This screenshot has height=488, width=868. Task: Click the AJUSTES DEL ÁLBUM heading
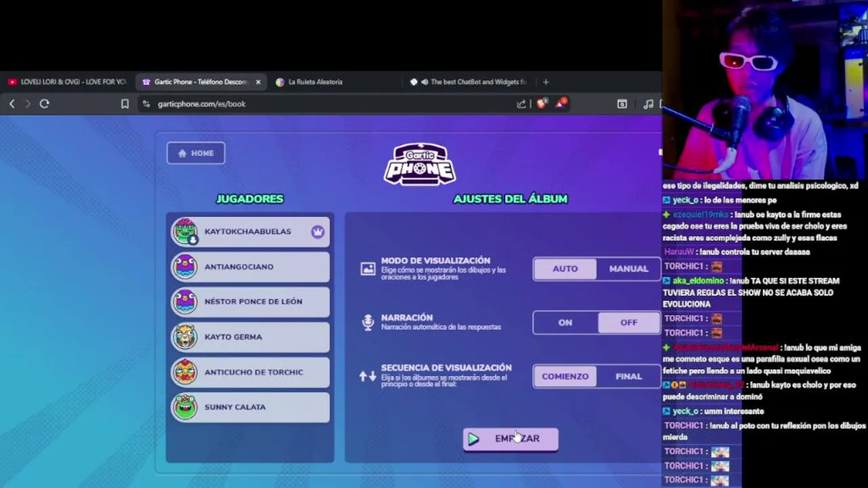tap(510, 199)
